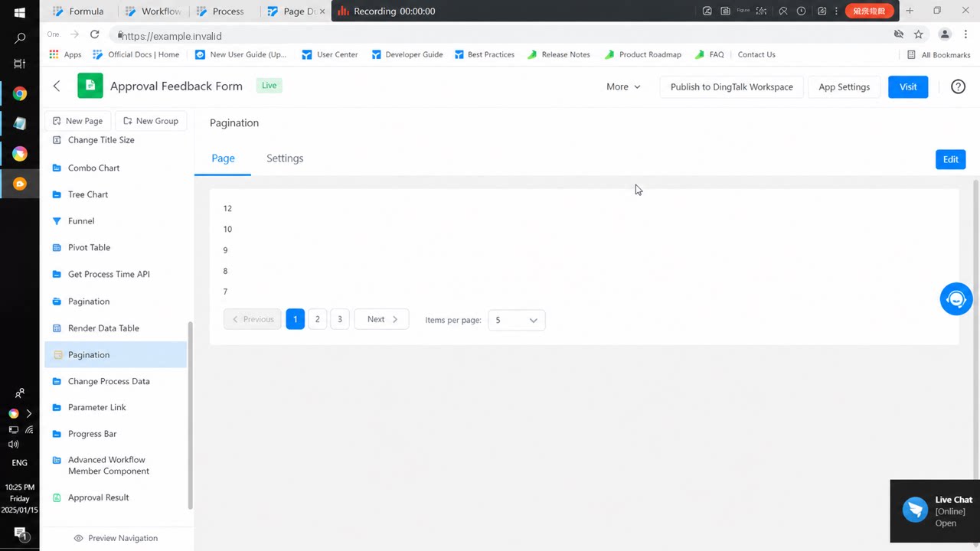Bookmark page with the star icon
This screenshot has width=980, height=551.
coord(919,34)
